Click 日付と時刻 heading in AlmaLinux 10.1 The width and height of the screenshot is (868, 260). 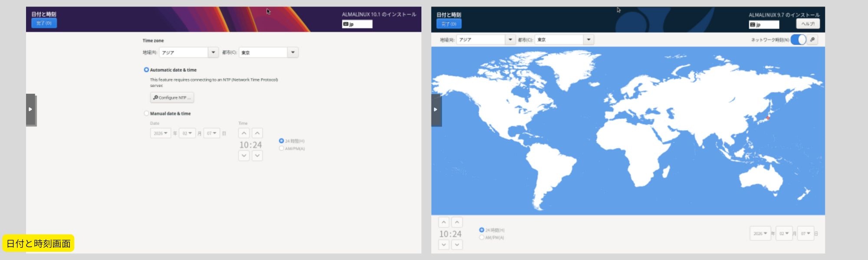tap(44, 14)
